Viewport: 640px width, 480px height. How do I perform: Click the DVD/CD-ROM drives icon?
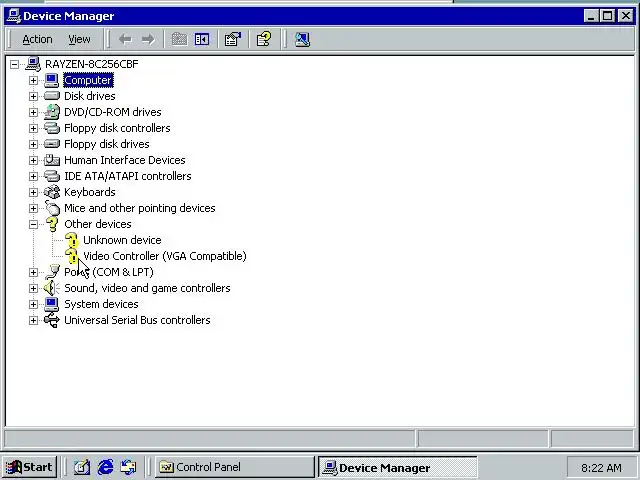[x=52, y=112]
